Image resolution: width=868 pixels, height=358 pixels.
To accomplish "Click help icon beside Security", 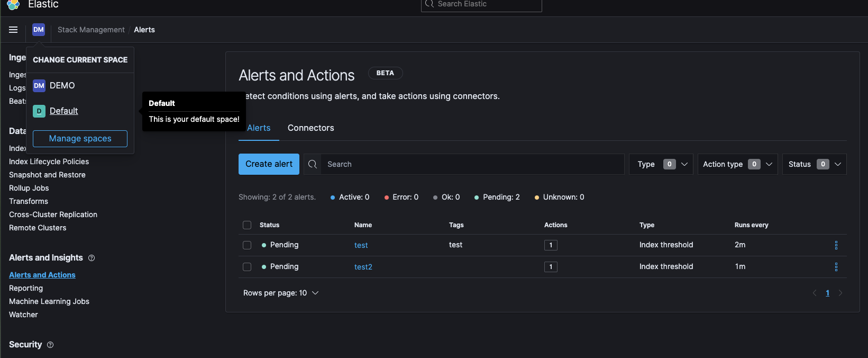I will [50, 345].
